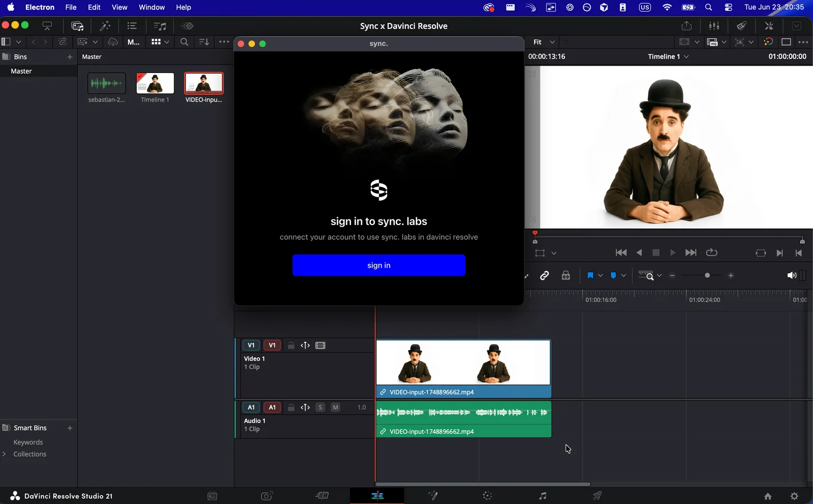Image resolution: width=813 pixels, height=504 pixels.
Task: Search the media pool magnifier icon
Action: pyautogui.click(x=184, y=42)
